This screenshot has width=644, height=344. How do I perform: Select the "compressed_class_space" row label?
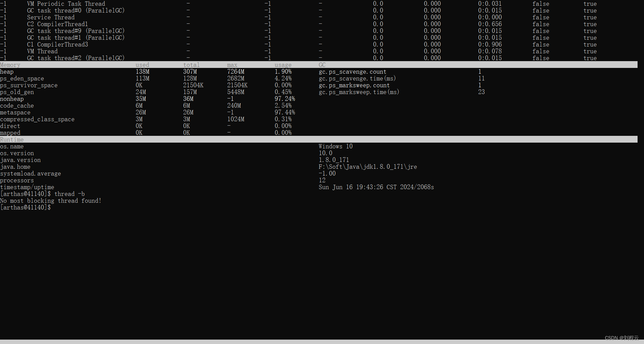[37, 119]
